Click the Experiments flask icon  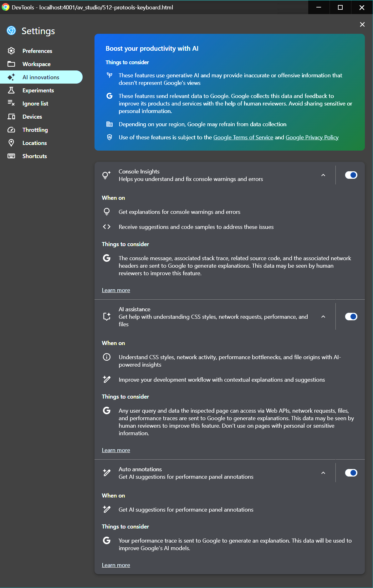coord(11,90)
